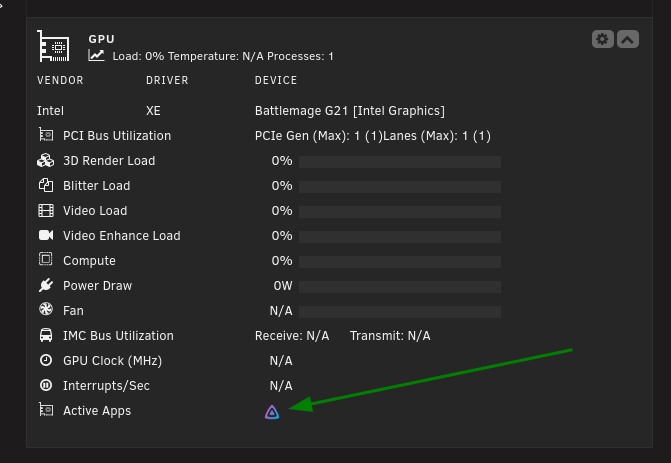This screenshot has width=671, height=463.
Task: Click the 'GPU Clock (MHz)' label
Action: (x=113, y=361)
